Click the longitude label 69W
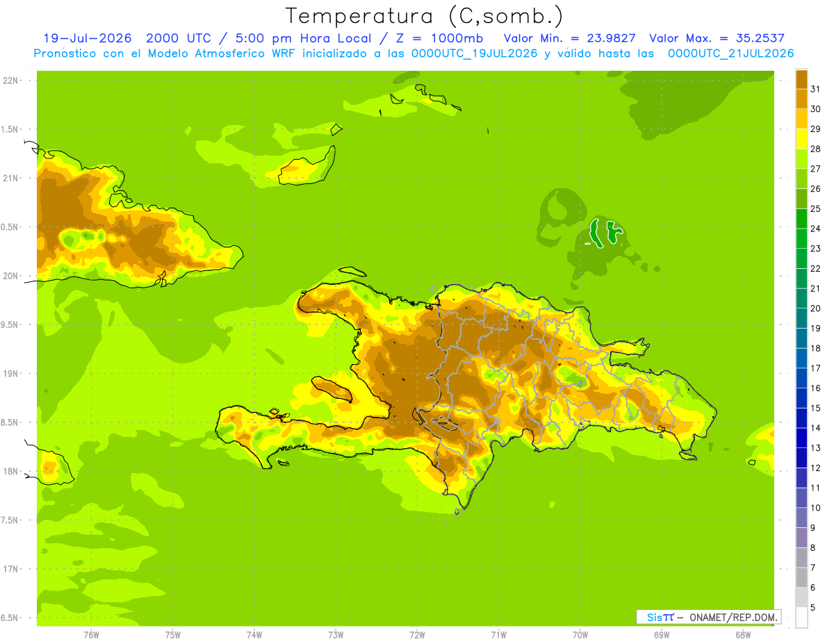 (661, 634)
